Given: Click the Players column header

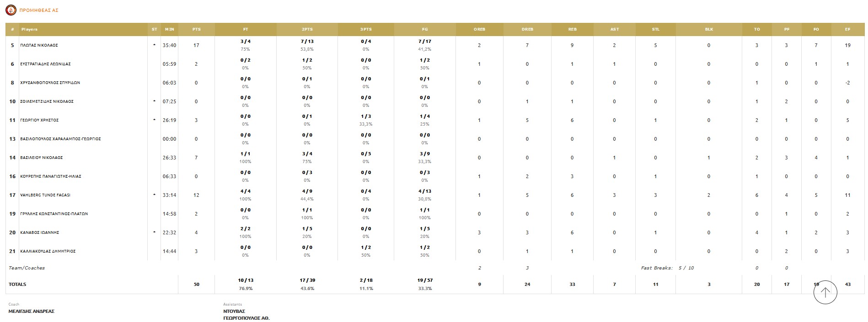Looking at the screenshot, I should [29, 29].
